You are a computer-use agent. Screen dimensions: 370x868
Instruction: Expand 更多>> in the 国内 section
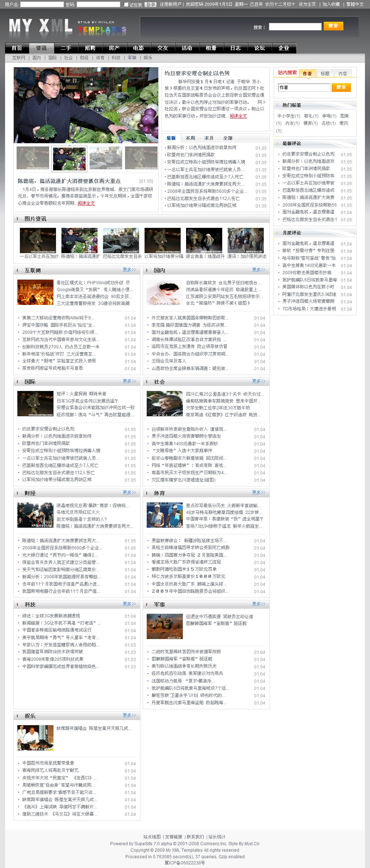(x=259, y=270)
